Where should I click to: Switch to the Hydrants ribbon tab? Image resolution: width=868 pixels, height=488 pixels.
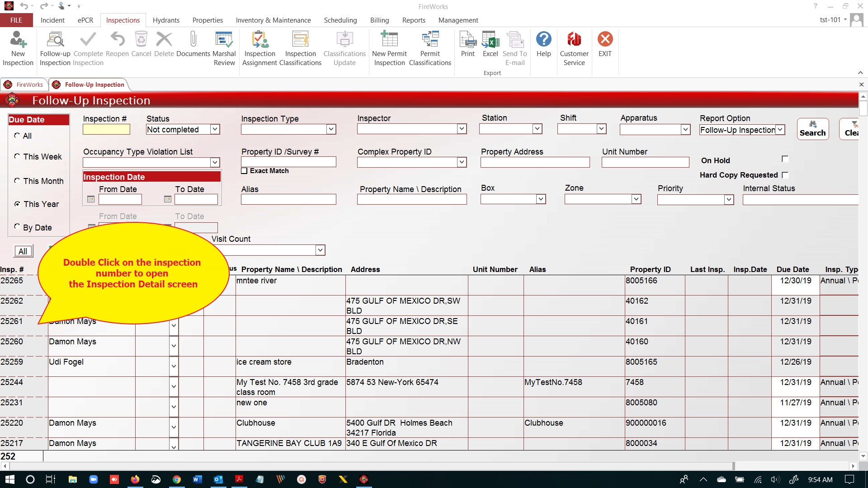(x=166, y=20)
